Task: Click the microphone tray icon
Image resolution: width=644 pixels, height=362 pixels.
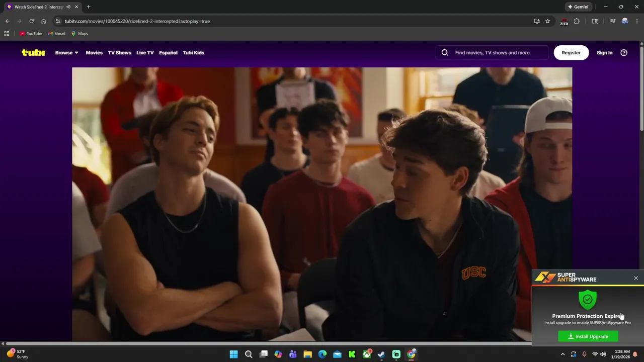Action: pos(584,354)
